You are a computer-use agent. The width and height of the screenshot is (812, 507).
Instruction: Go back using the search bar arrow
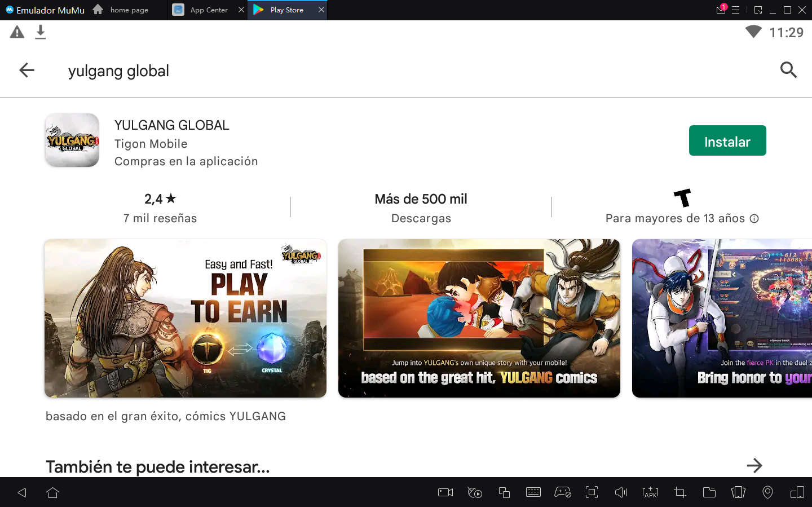[27, 70]
